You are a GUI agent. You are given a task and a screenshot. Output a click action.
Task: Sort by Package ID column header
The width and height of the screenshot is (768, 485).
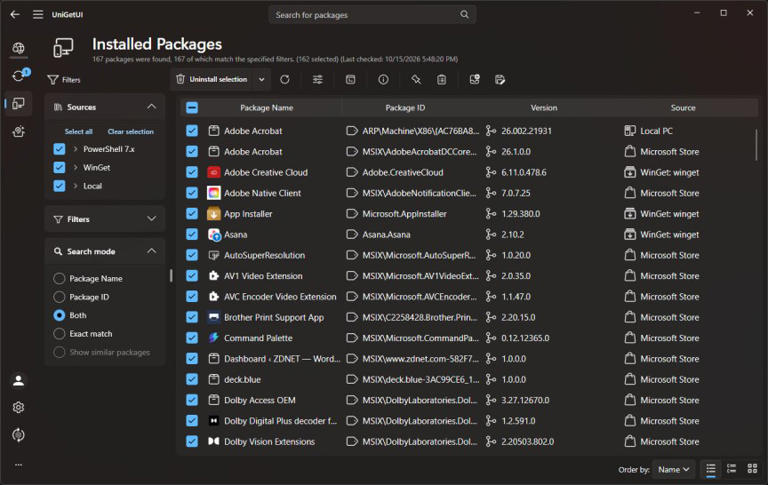(x=405, y=108)
